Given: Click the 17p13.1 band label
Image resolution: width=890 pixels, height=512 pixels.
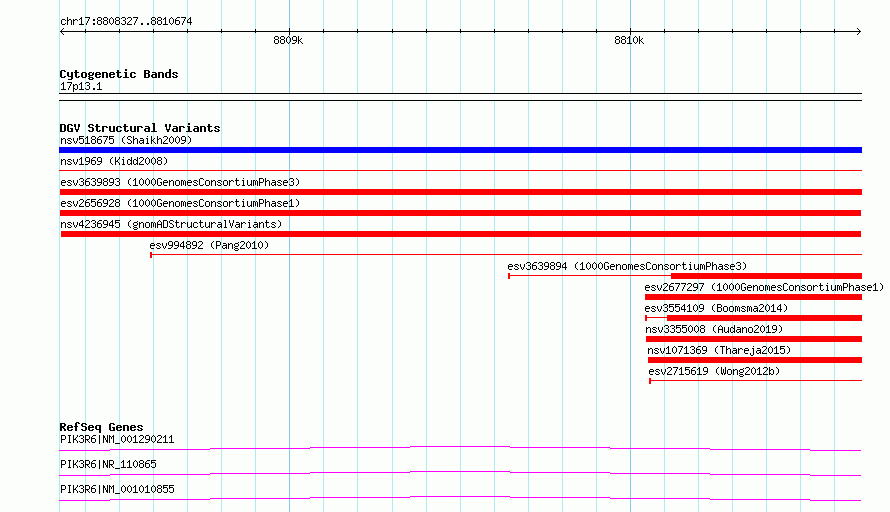Looking at the screenshot, I should 81,86.
